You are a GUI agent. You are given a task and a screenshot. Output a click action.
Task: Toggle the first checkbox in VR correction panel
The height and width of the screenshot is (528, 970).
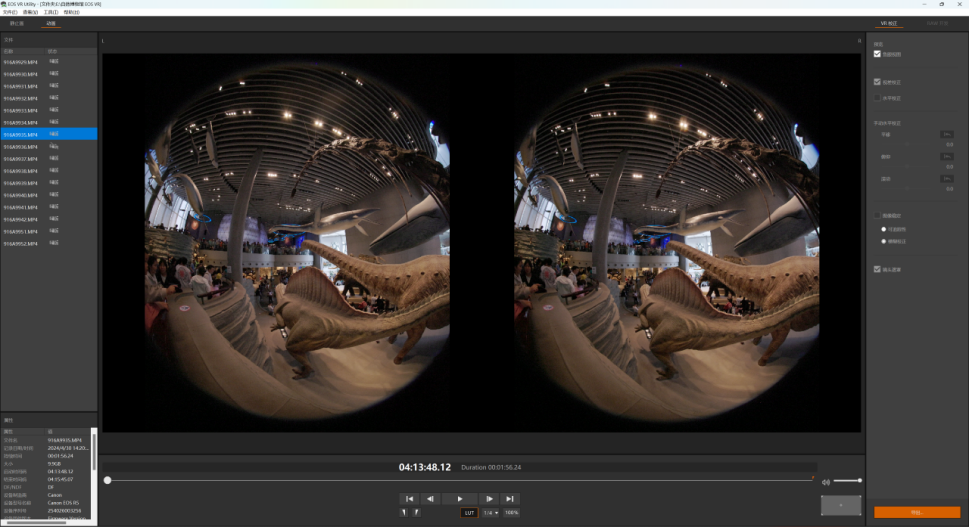[x=878, y=54]
